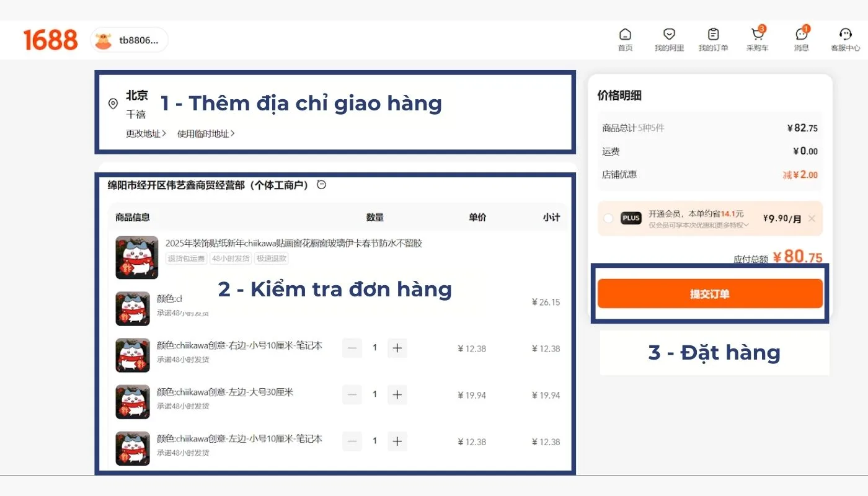Click the ¥9.90/月 membership price
The width and height of the screenshot is (868, 496).
pos(782,218)
